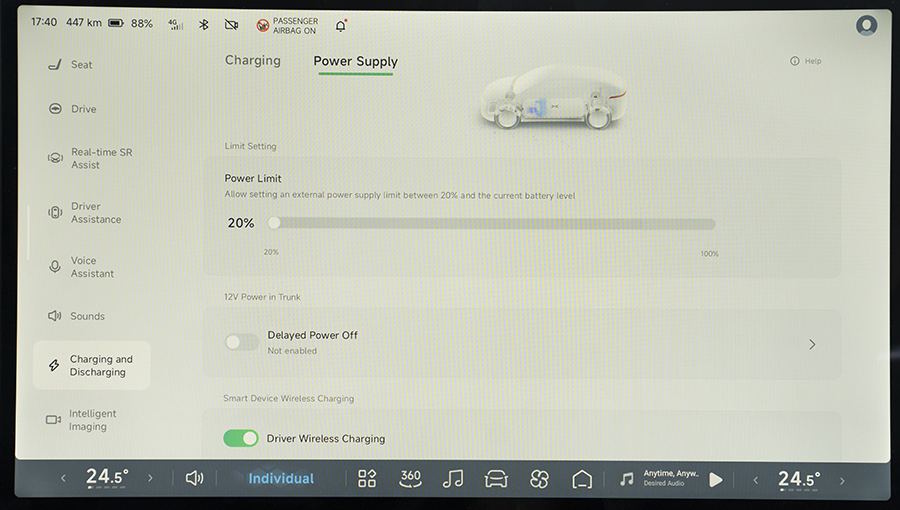
Task: Open the user profile avatar
Action: pos(866,25)
